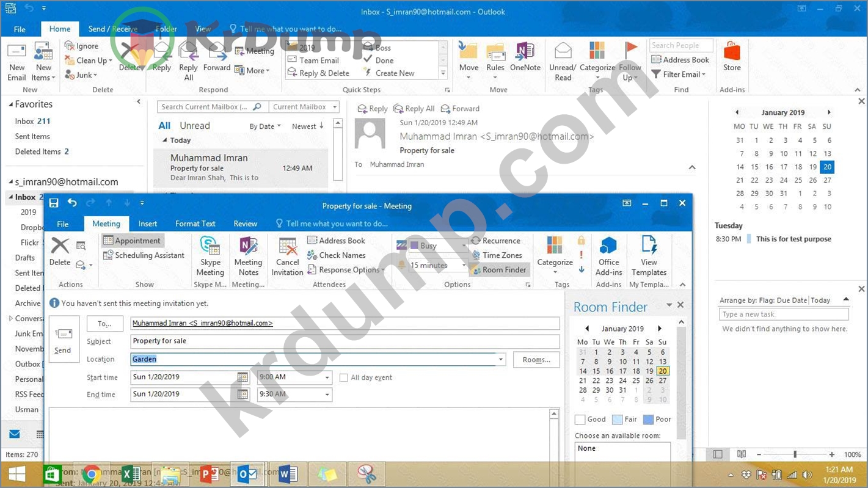
Task: Switch to Mail view in navigation bar
Action: [15, 434]
